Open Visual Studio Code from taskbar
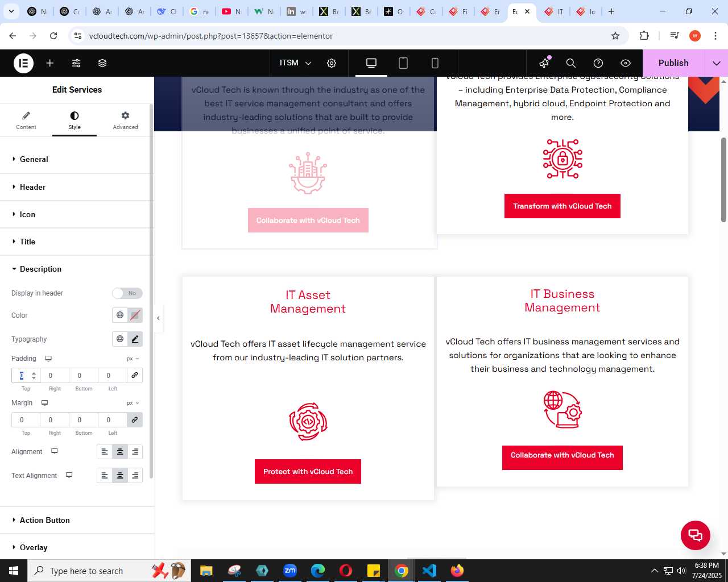 click(x=429, y=571)
